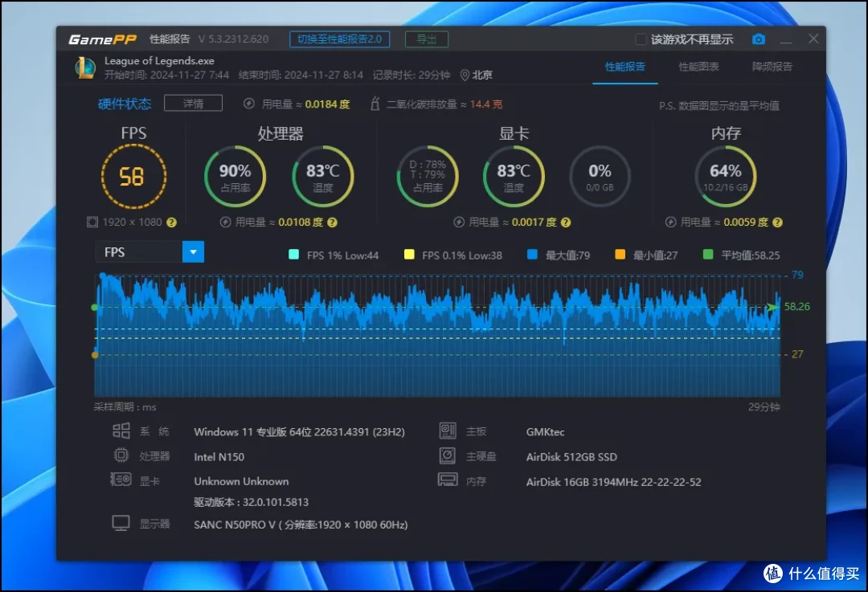
Task: Click the memory 64% usage gauge
Action: [x=726, y=177]
